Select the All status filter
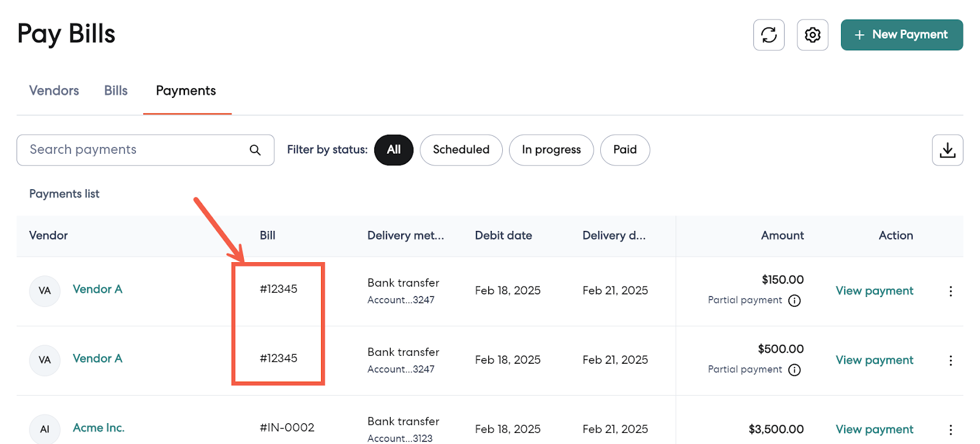This screenshot has width=980, height=444. tap(393, 150)
